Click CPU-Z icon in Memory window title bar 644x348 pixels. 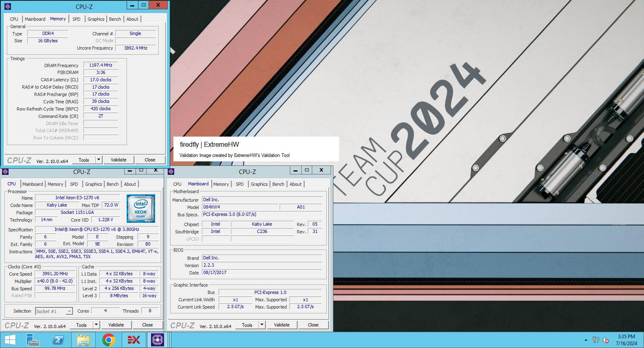click(x=7, y=7)
